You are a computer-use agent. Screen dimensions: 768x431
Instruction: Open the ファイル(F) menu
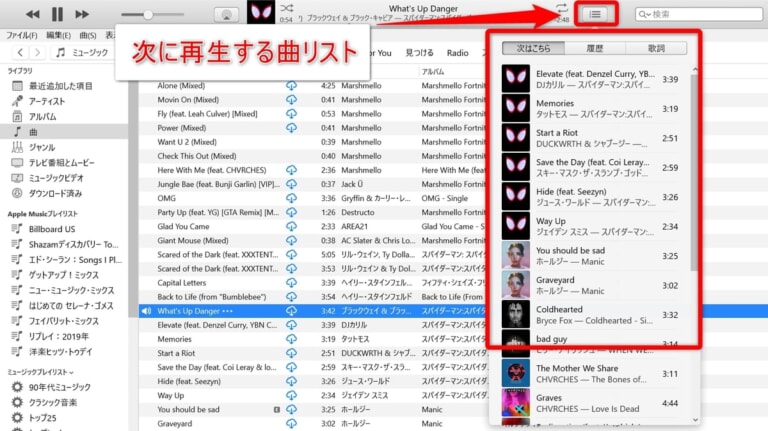click(x=21, y=35)
